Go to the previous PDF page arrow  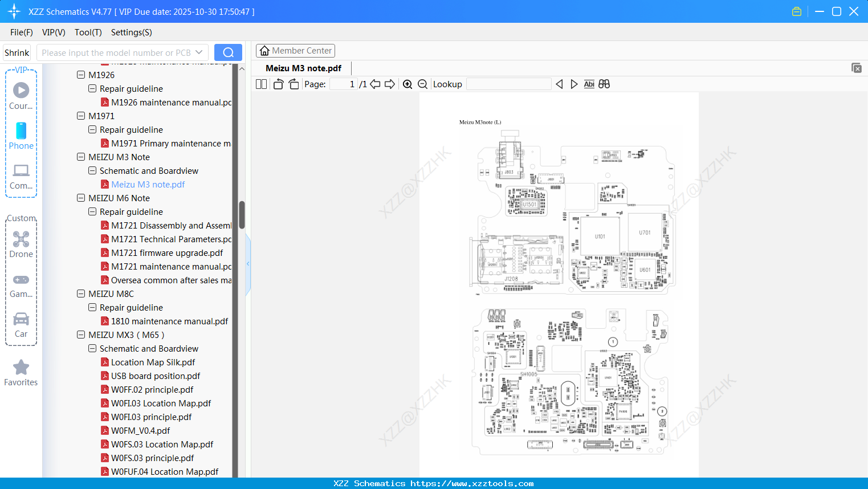(x=375, y=84)
